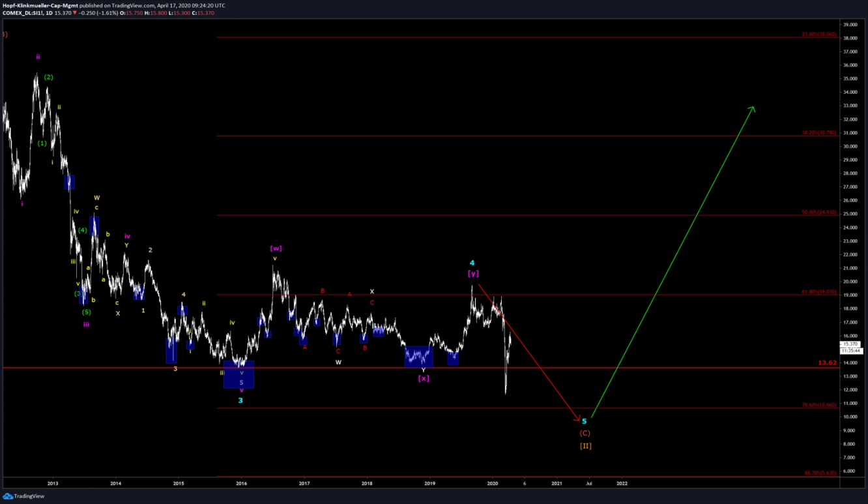Click the 2016 label on time axis
Image resolution: width=868 pixels, height=504 pixels.
coord(241,484)
